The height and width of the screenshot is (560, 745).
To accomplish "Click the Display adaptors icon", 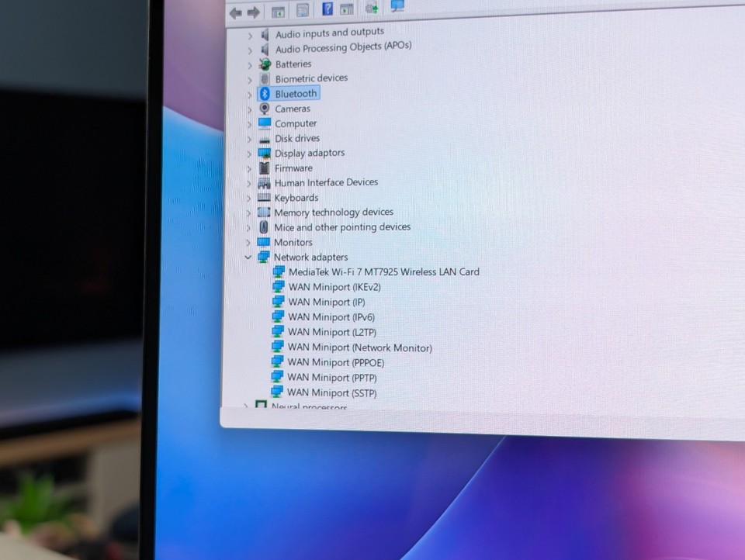I will 264,154.
